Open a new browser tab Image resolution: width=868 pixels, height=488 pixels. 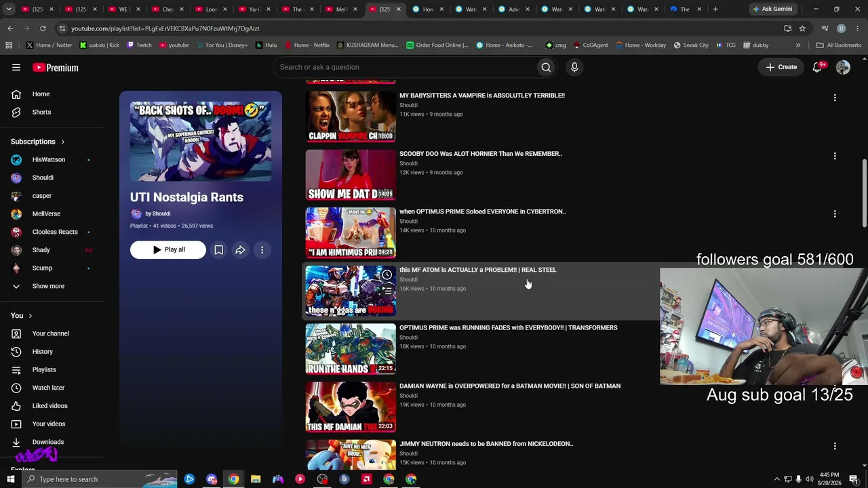click(715, 9)
